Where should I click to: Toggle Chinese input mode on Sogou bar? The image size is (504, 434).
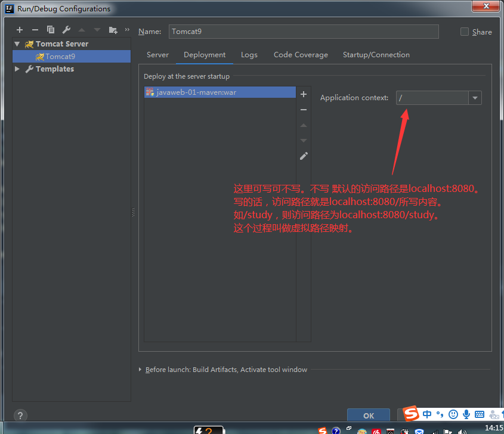coord(427,414)
